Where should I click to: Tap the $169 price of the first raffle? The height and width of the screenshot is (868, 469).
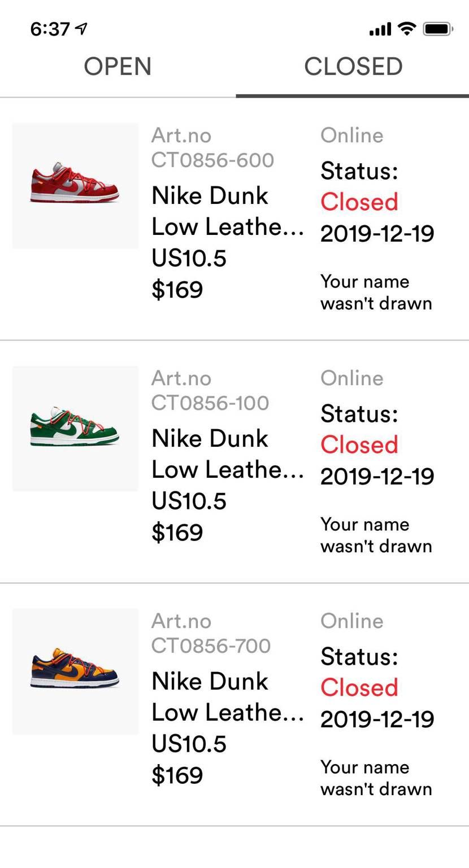[x=177, y=290]
